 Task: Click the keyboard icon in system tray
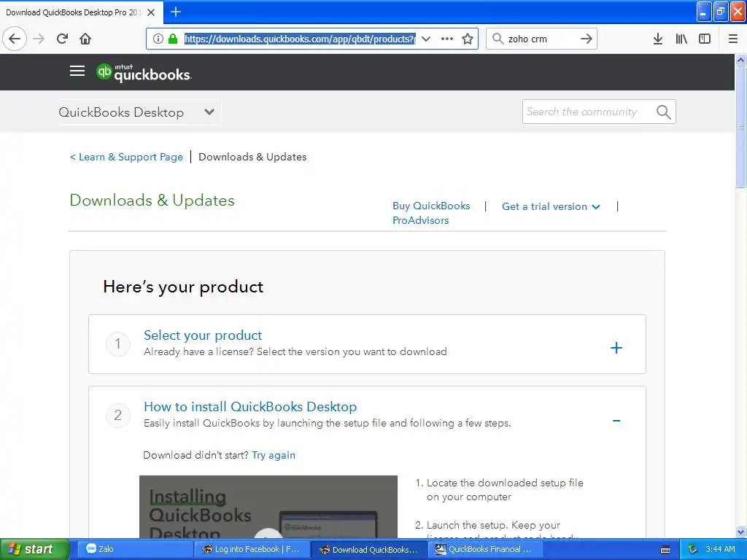click(x=665, y=550)
